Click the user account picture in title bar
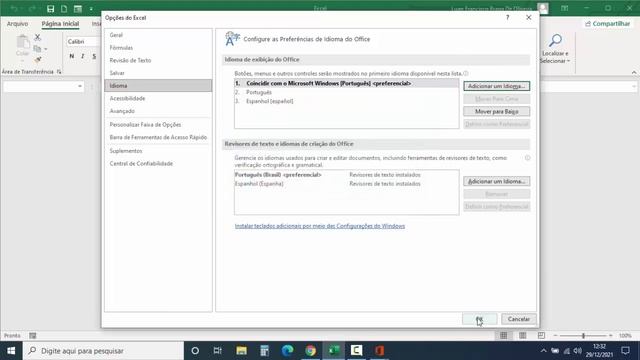Image resolution: width=640 pixels, height=360 pixels. 542,8
